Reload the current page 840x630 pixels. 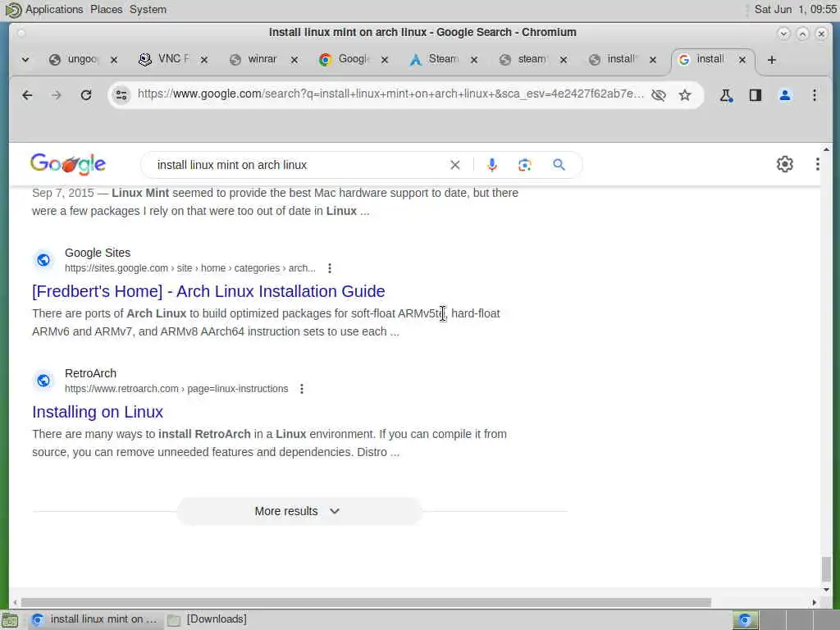pyautogui.click(x=85, y=95)
